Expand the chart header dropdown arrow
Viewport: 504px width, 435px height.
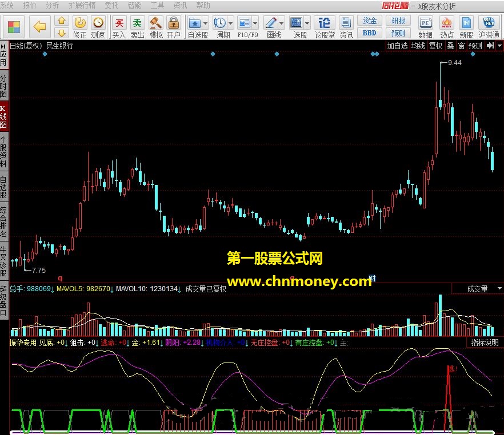499,46
